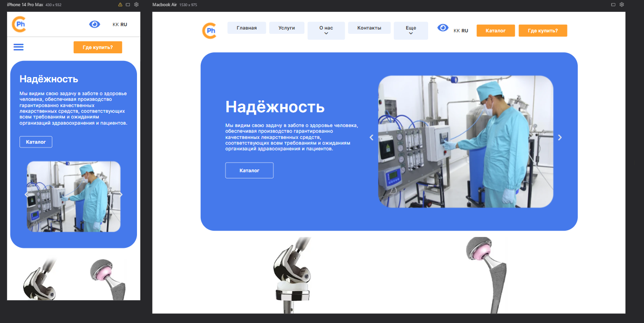
Task: Switch to KK language in iPhone preview
Action: [x=116, y=24]
